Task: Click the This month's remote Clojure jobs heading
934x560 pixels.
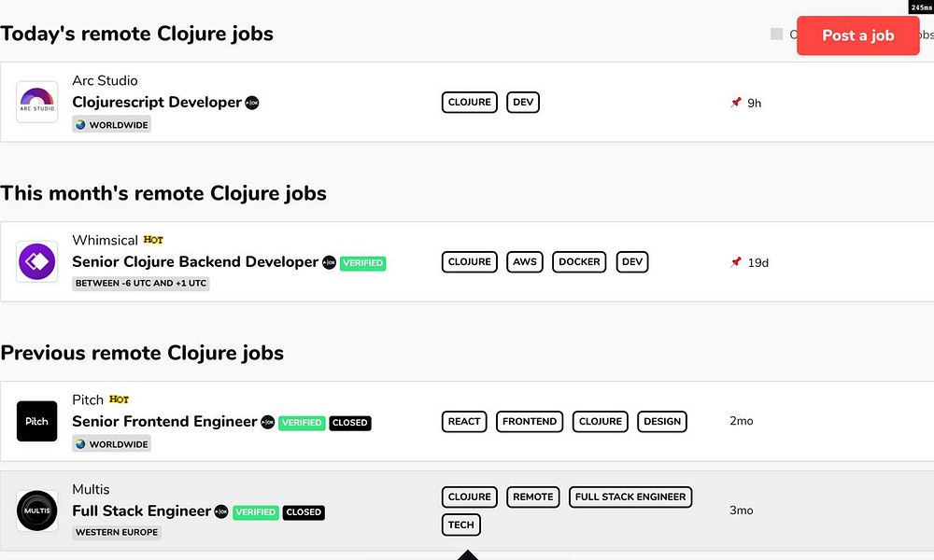Action: [163, 193]
